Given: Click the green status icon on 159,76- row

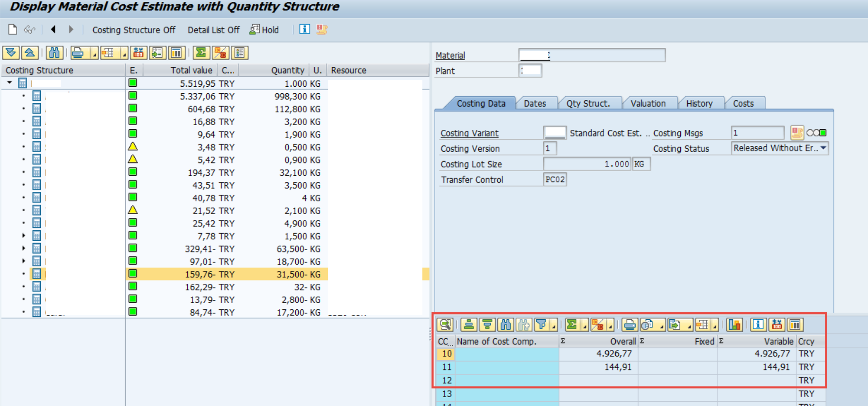Looking at the screenshot, I should point(133,273).
